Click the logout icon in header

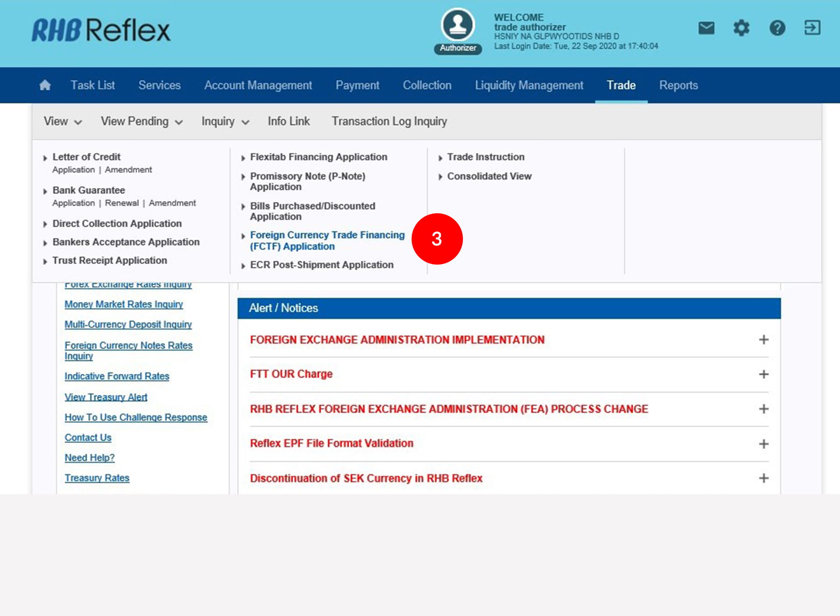pos(812,28)
